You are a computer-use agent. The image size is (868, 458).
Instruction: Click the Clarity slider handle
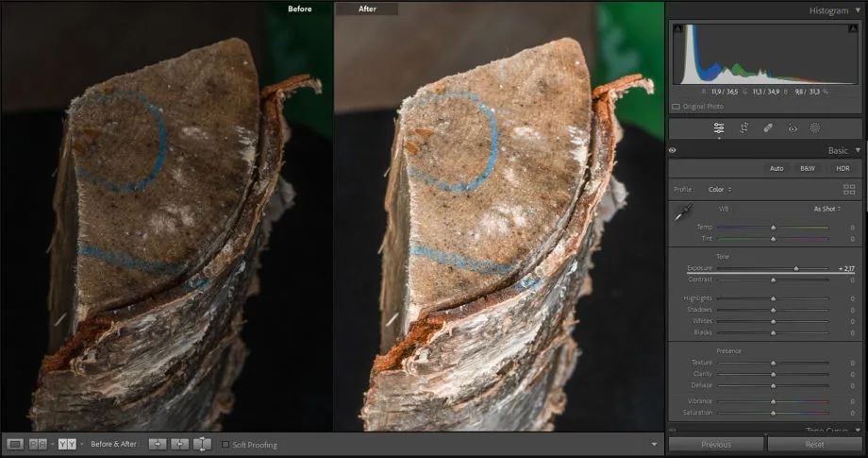pyautogui.click(x=774, y=374)
